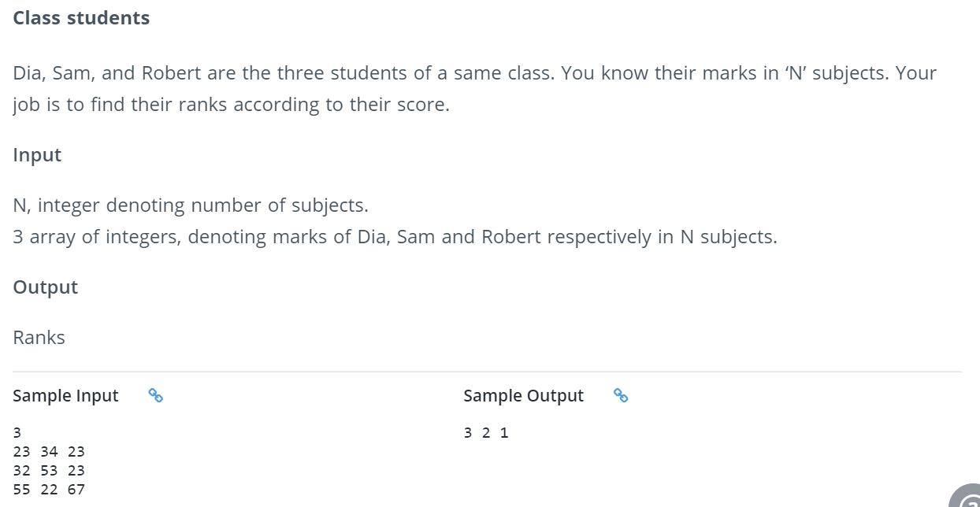Click the 'Sample Input' label
Viewport: 980px width, 507px height.
tap(65, 396)
